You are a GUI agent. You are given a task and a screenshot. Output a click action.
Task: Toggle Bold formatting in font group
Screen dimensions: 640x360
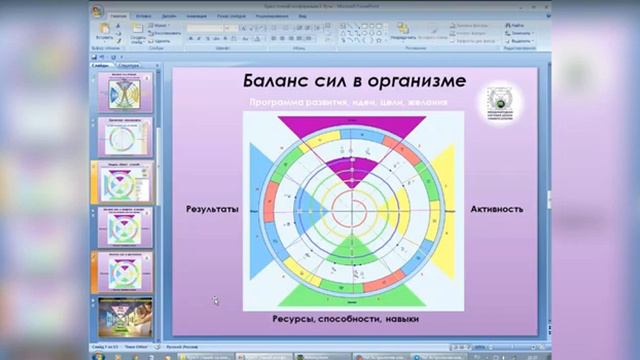(x=191, y=39)
